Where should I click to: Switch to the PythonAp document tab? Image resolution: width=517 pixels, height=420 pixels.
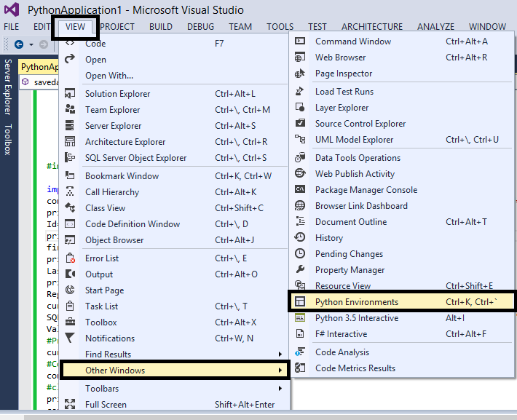tap(39, 67)
